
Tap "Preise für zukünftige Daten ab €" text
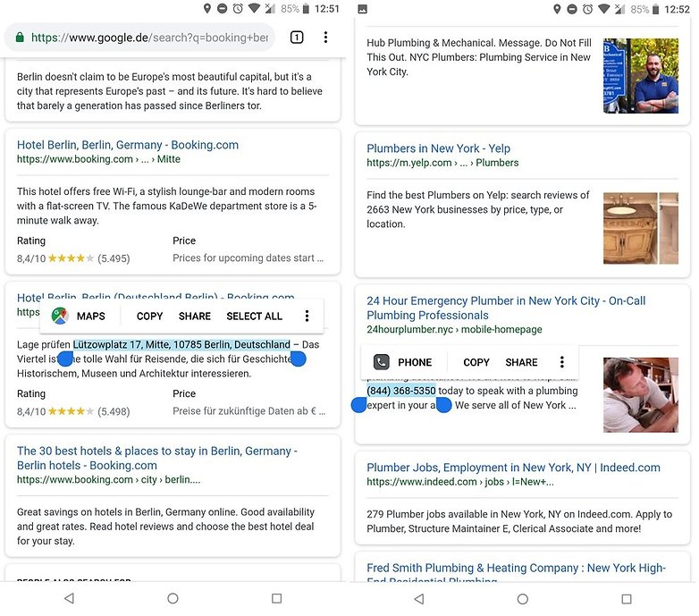pyautogui.click(x=249, y=411)
